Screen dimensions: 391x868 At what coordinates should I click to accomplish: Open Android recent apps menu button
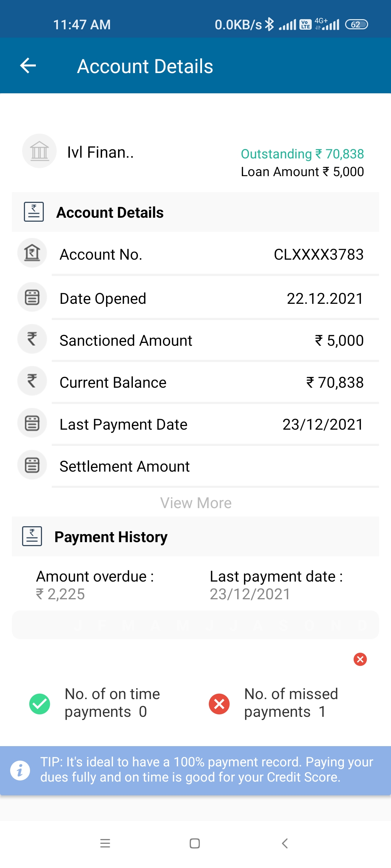tap(105, 843)
